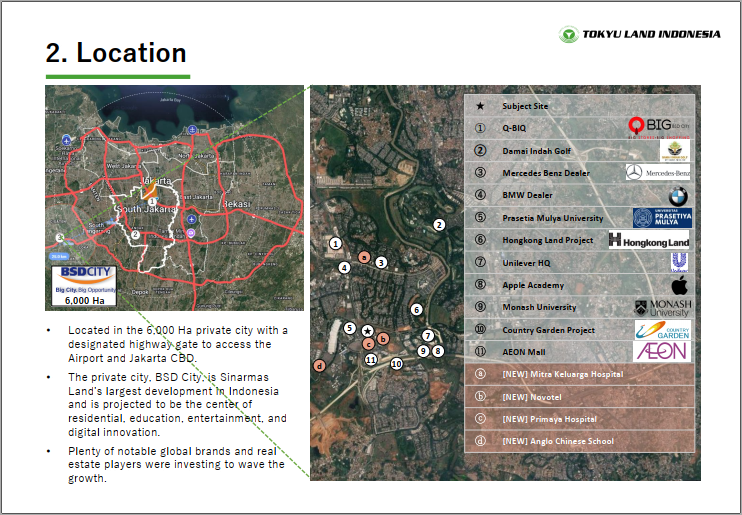Click the green underline bar below the title
The image size is (742, 515).
tap(117, 76)
